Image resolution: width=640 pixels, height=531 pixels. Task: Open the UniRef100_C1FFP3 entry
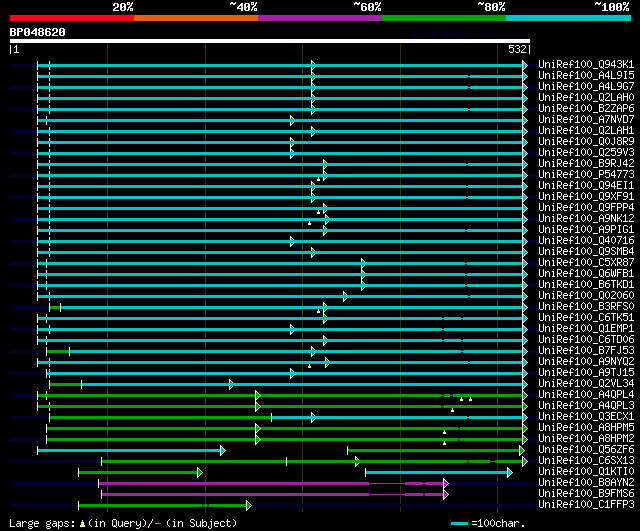(x=586, y=504)
